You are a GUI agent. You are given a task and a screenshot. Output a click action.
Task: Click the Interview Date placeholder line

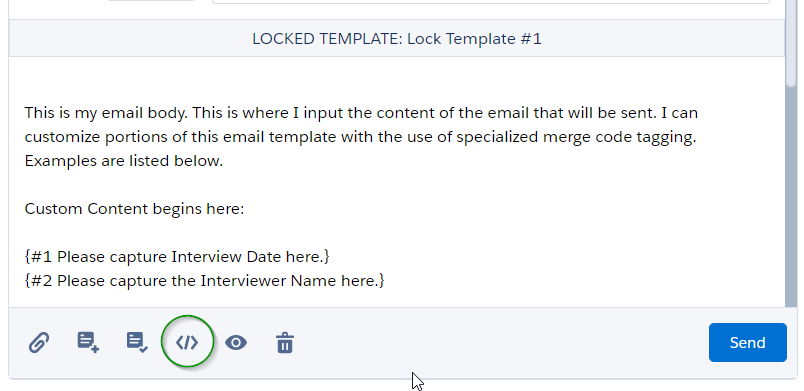tap(177, 256)
